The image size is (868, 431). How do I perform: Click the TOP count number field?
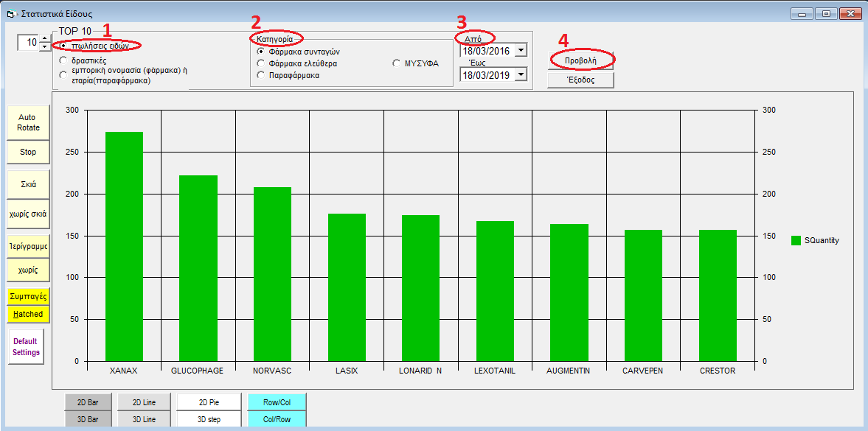pos(28,42)
